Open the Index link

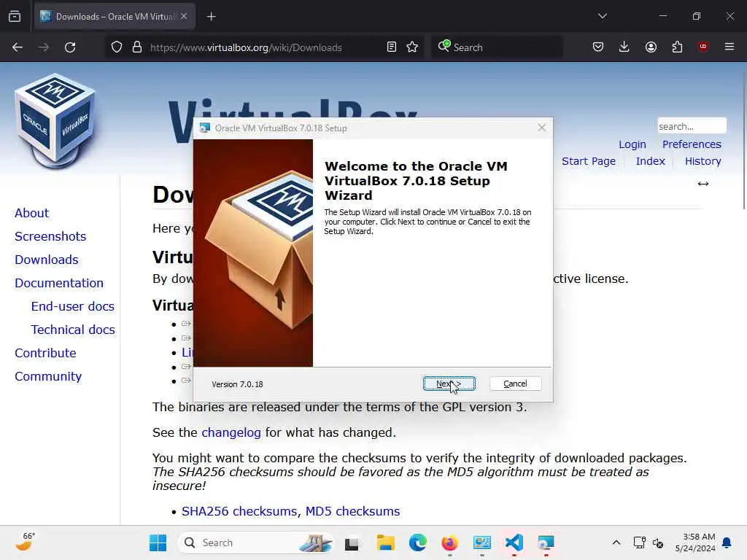650,161
